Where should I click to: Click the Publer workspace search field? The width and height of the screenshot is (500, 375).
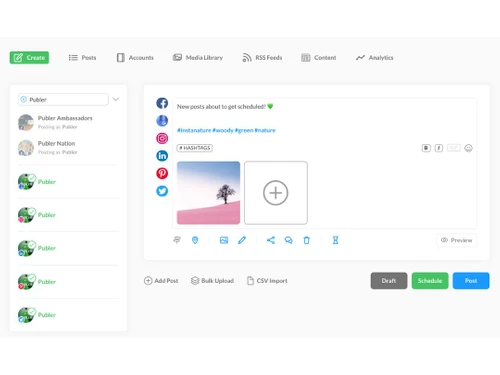63,99
